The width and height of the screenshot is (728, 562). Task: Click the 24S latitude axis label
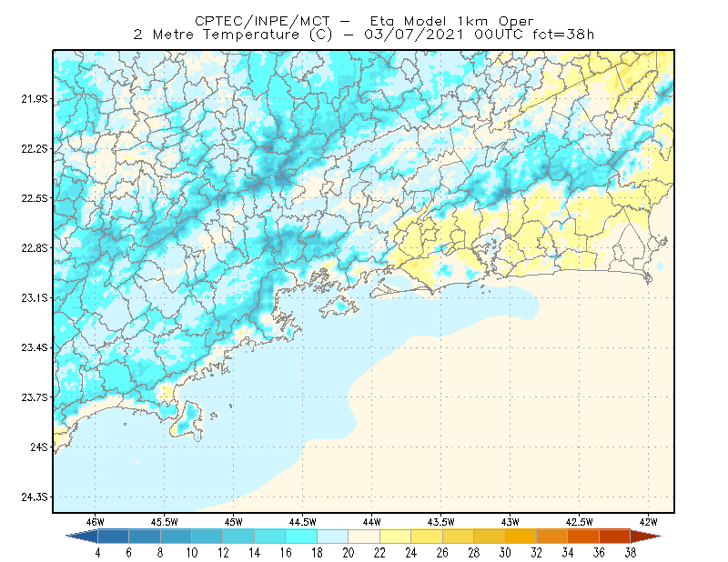click(39, 447)
